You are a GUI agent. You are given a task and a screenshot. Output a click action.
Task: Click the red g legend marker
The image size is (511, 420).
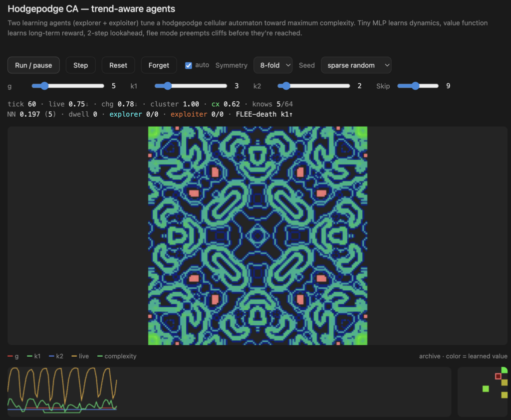coord(10,356)
